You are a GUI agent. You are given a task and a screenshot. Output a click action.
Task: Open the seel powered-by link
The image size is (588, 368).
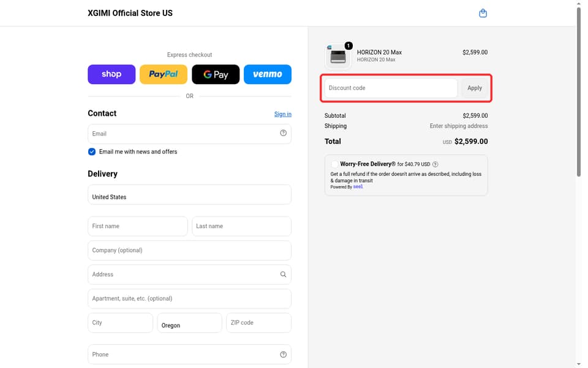tap(358, 186)
